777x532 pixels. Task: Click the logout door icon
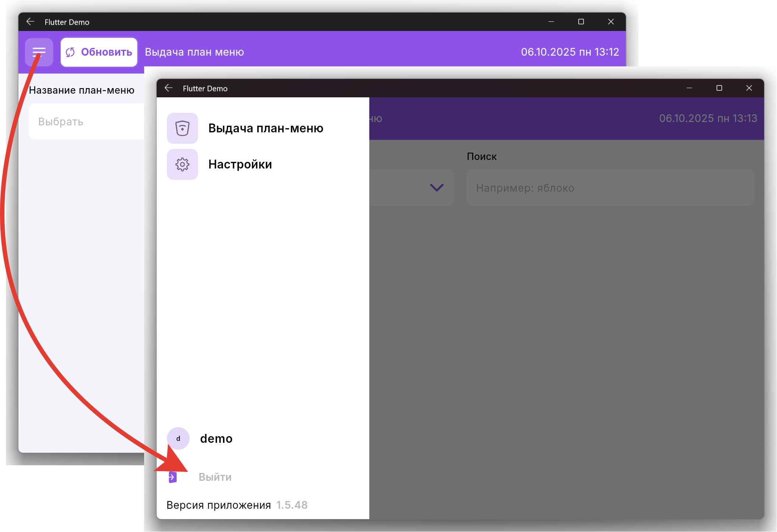coord(173,477)
